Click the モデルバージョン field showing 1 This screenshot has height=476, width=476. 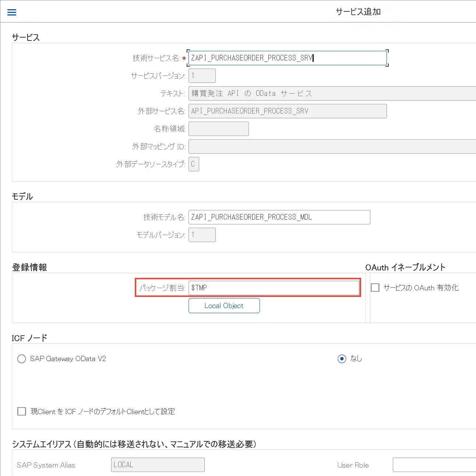[202, 235]
